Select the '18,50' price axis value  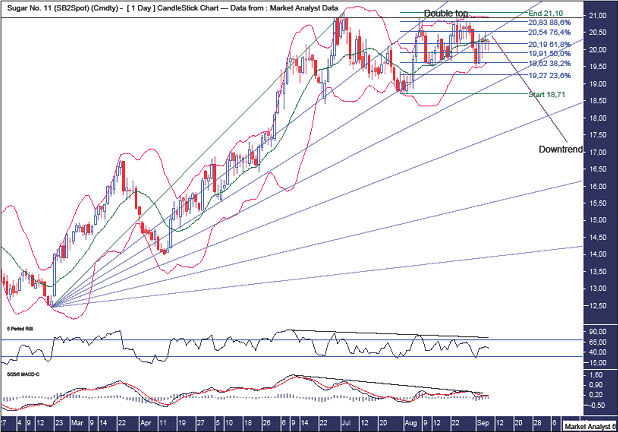tap(598, 101)
